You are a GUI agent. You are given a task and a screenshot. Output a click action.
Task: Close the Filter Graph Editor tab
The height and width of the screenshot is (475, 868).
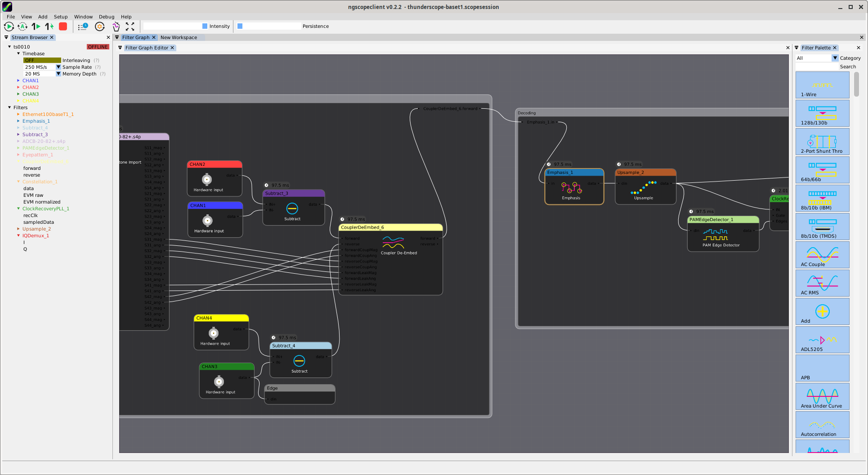coord(172,48)
